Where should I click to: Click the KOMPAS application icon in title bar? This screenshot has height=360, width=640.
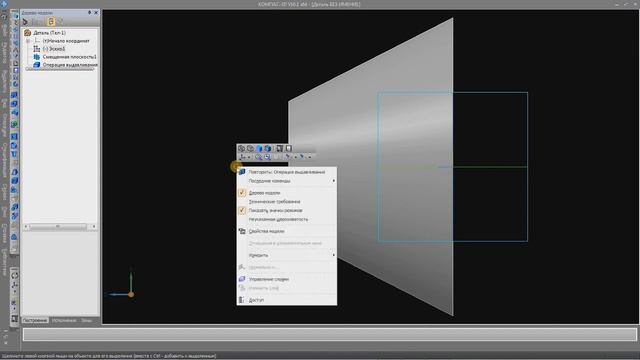(x=4, y=4)
